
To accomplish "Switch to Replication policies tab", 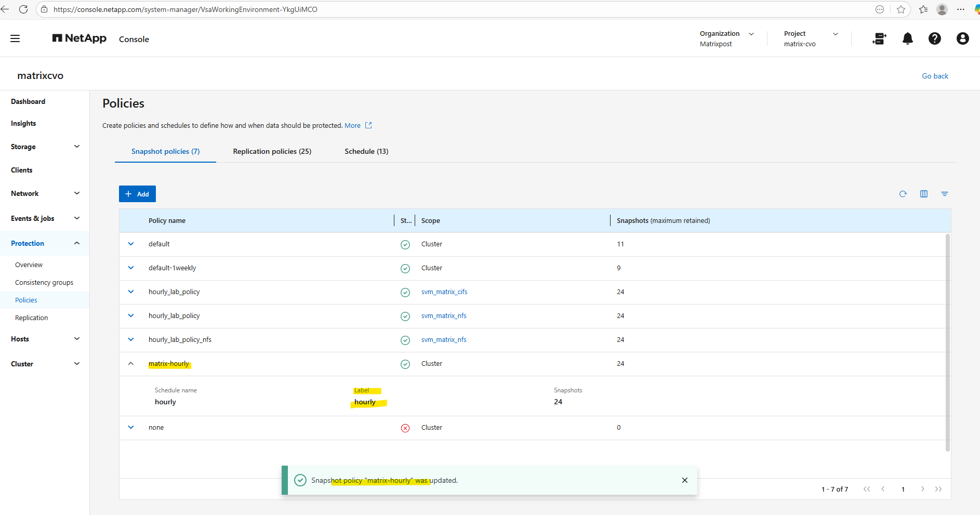I will pos(272,151).
